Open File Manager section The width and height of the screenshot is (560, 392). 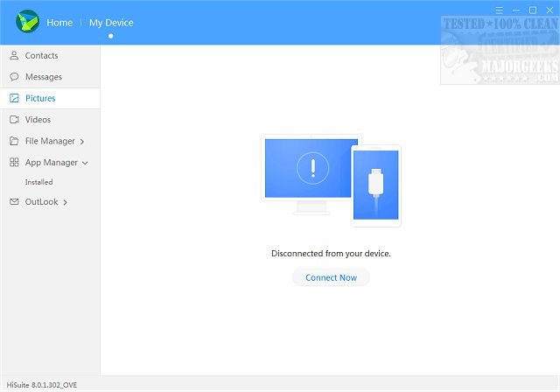[50, 141]
